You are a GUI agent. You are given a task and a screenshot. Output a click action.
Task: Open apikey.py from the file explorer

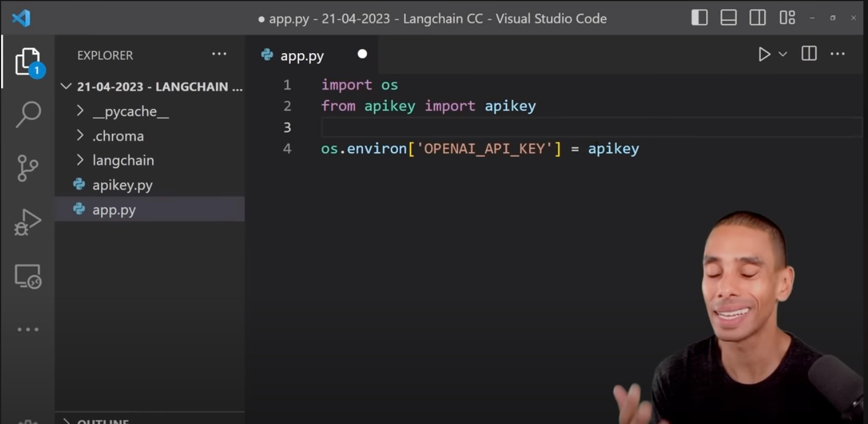tap(122, 185)
